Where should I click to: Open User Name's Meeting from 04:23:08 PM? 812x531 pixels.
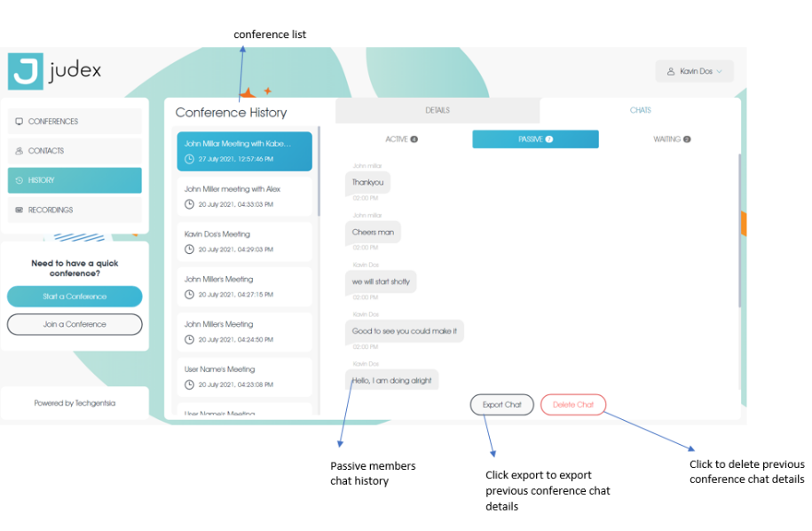click(244, 376)
